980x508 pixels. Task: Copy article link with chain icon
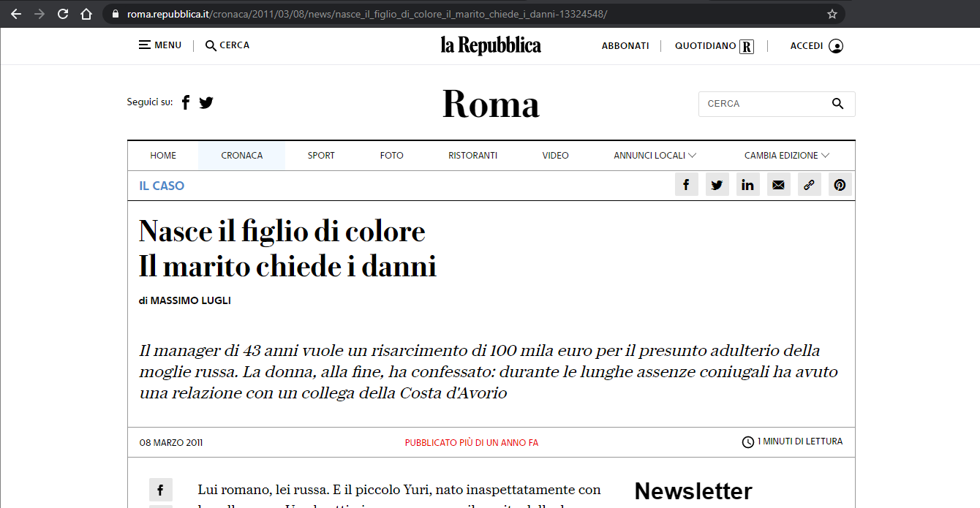pyautogui.click(x=809, y=185)
